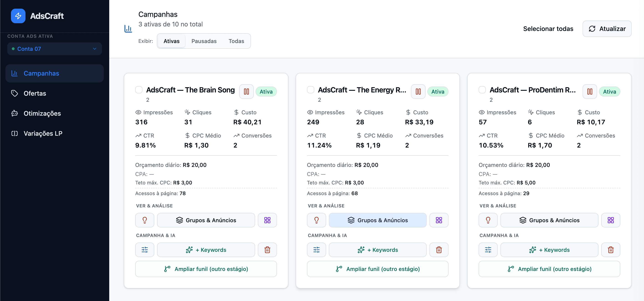This screenshot has height=301, width=644.
Task: Click purple grid icon on ProDentim card
Action: tap(611, 220)
